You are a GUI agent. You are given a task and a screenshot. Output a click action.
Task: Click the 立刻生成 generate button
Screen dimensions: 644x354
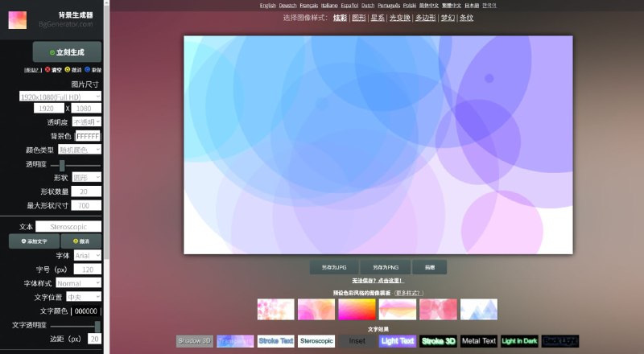point(67,52)
